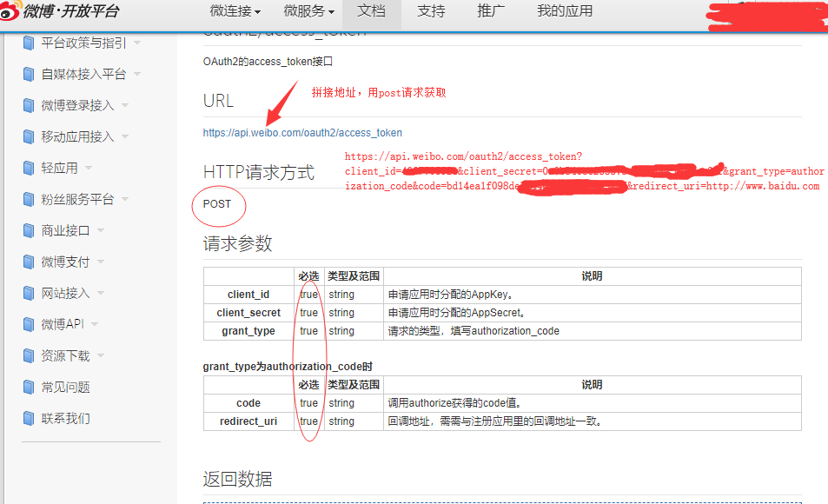Click the book icon beside 常见问题

tap(29, 387)
